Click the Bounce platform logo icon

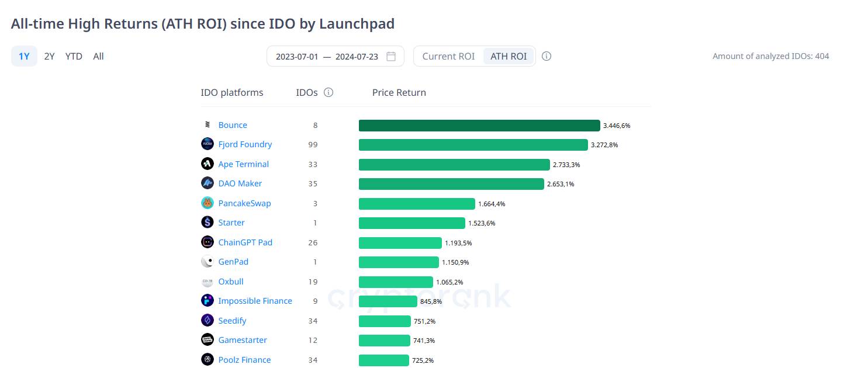coord(208,125)
